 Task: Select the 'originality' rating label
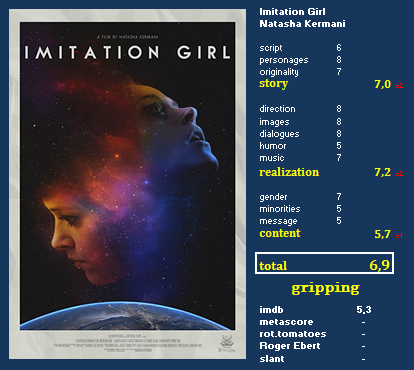click(279, 72)
